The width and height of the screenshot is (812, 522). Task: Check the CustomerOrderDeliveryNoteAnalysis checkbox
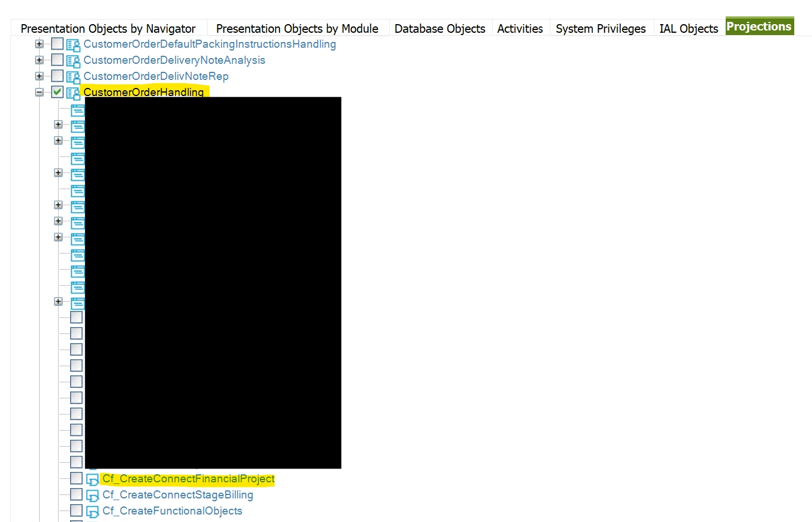tap(58, 60)
